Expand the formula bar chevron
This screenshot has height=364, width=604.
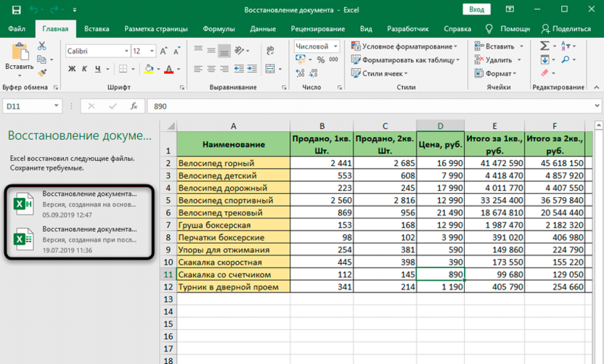pyautogui.click(x=597, y=105)
